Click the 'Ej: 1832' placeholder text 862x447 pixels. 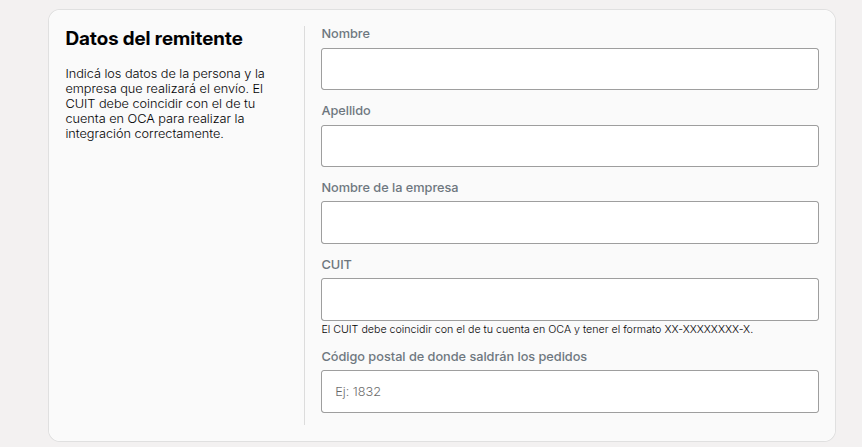coord(358,391)
